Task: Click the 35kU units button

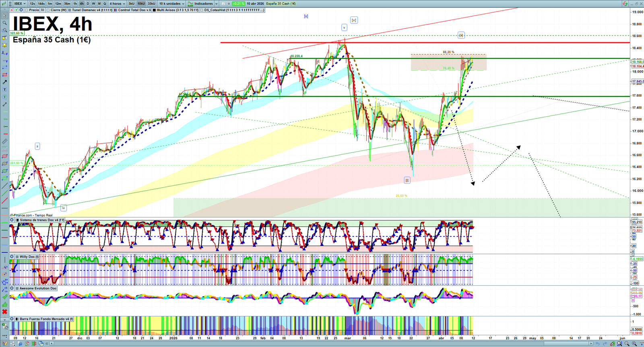Action: (x=151, y=4)
